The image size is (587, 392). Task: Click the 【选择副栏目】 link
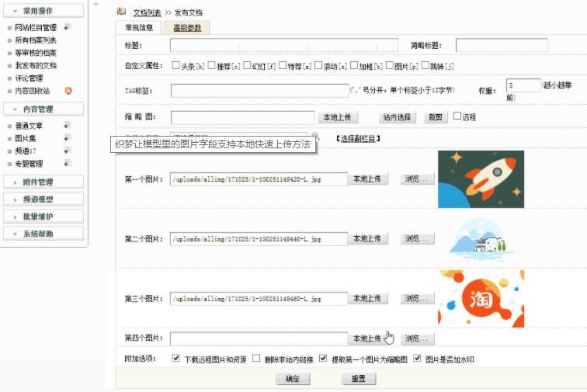[x=357, y=138]
